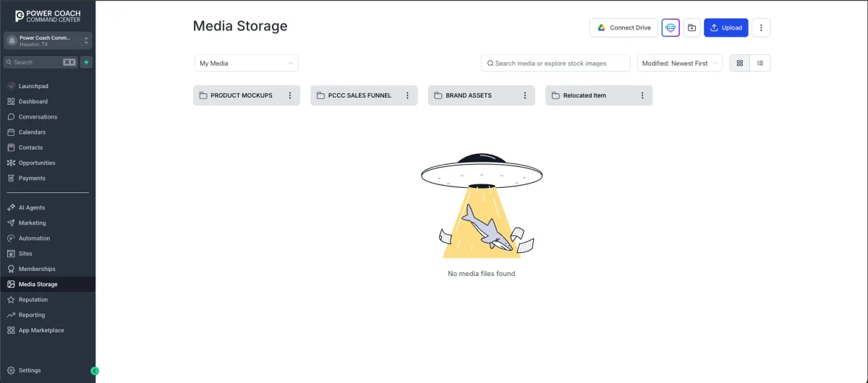868x383 pixels.
Task: Expand the My Media dropdown
Action: click(246, 63)
